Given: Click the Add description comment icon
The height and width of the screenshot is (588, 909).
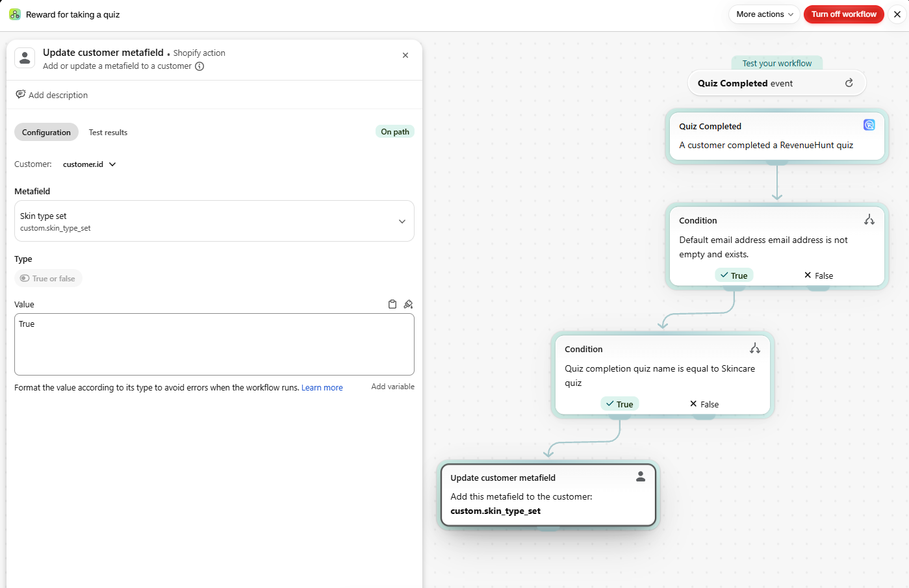Looking at the screenshot, I should pos(21,94).
